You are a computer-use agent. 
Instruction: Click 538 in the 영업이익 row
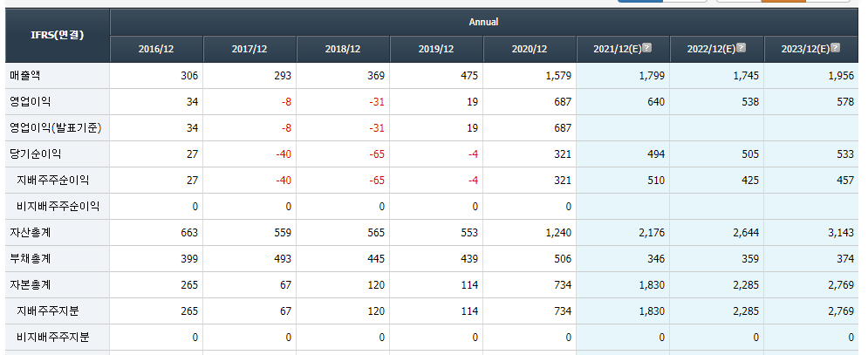(x=750, y=102)
